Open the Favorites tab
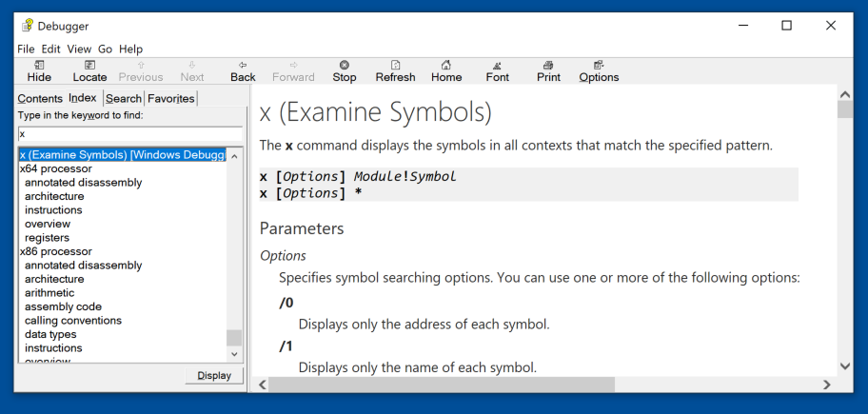The image size is (868, 414). (x=170, y=99)
